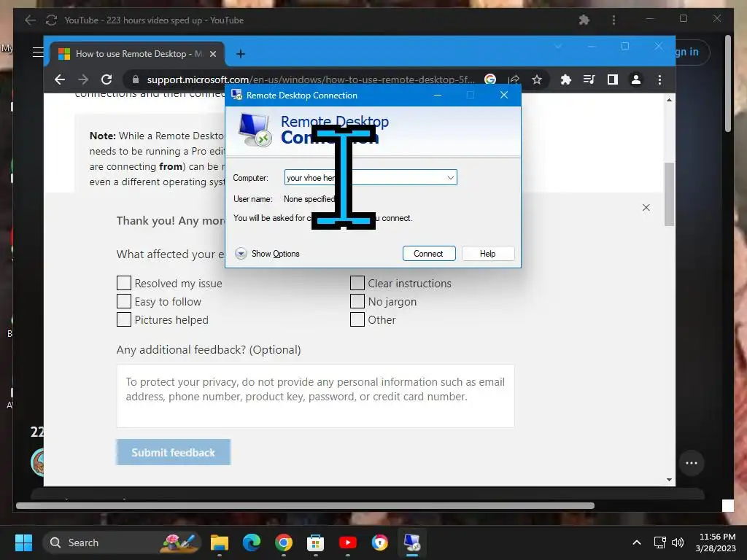Image resolution: width=747 pixels, height=560 pixels.
Task: Refresh the outer YouTube window
Action: click(x=52, y=20)
